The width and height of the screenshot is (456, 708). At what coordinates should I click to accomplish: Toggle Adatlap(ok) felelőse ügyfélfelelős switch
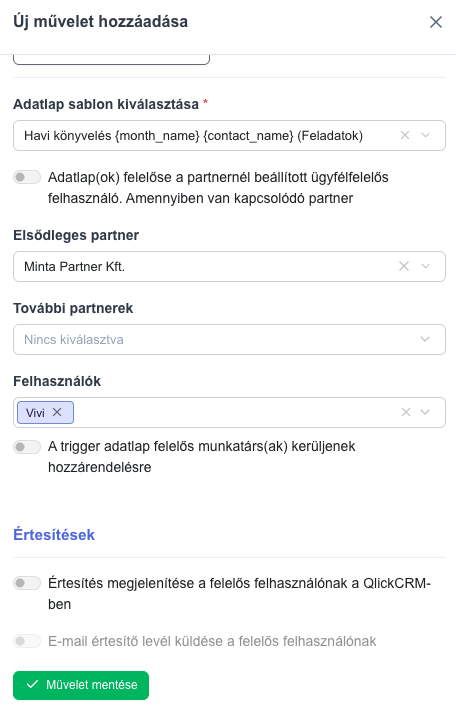point(27,177)
